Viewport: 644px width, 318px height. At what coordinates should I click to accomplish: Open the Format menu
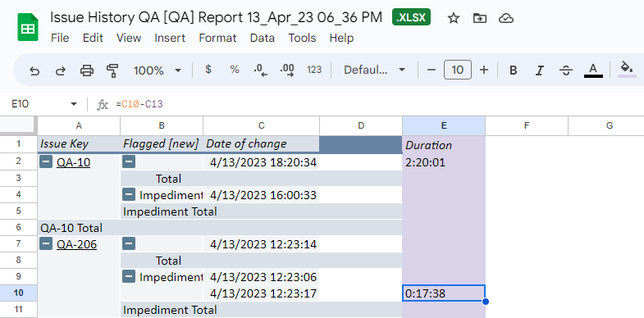217,38
